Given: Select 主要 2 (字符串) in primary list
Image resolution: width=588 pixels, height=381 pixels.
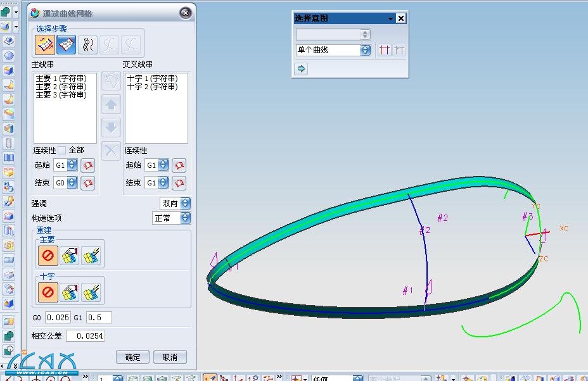Looking at the screenshot, I should (61, 87).
